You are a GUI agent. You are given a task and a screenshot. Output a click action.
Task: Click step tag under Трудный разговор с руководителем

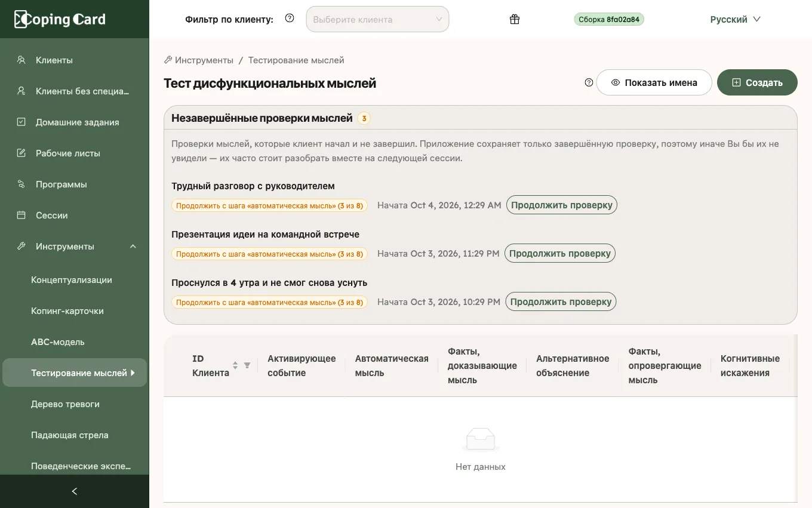click(x=269, y=205)
